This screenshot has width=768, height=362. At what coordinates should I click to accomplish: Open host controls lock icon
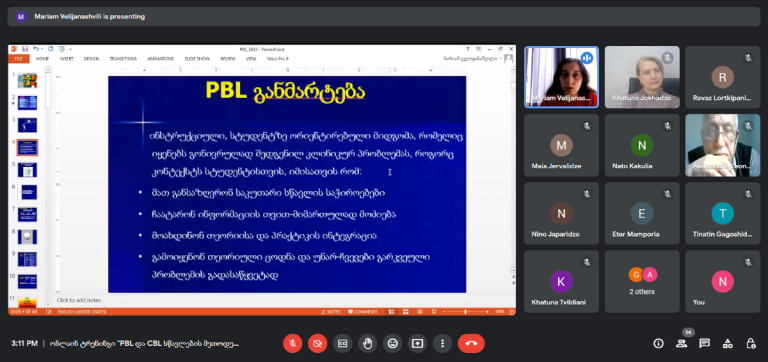pyautogui.click(x=751, y=343)
